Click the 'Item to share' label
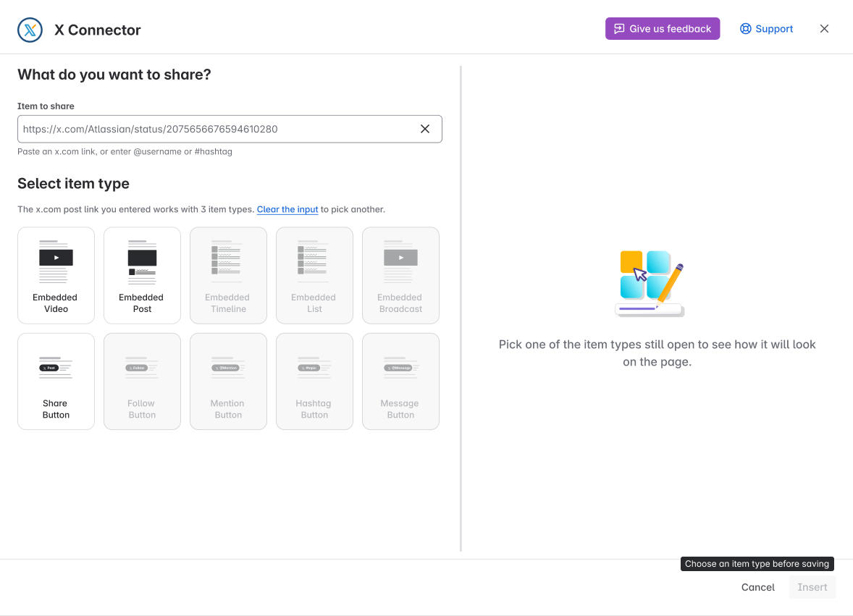 coord(46,106)
